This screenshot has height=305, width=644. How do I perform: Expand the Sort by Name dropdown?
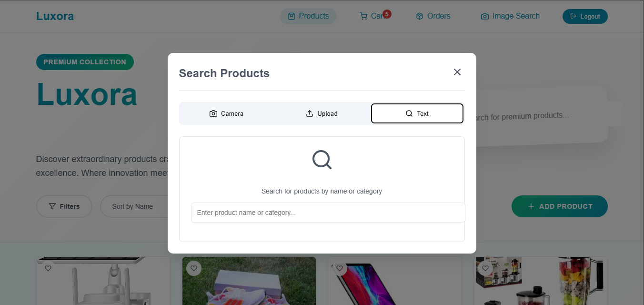133,206
